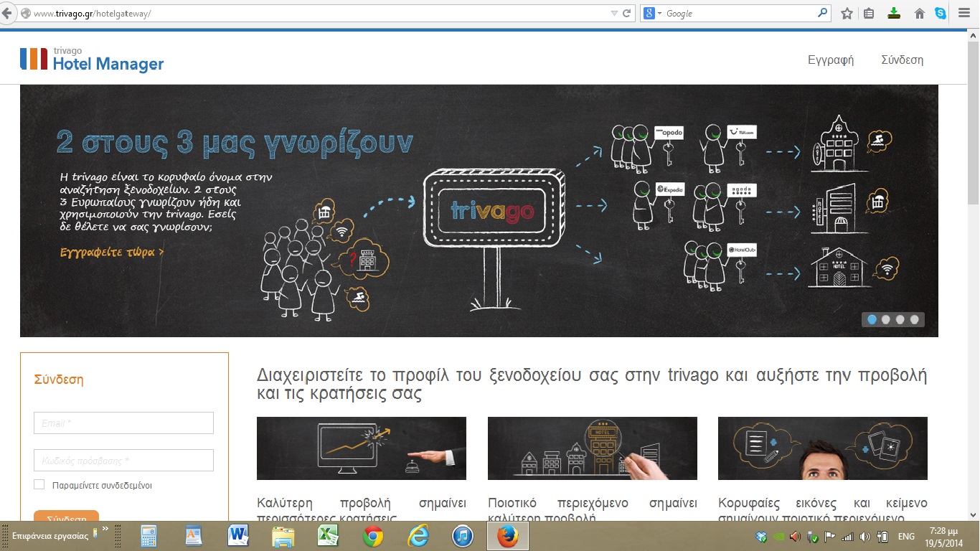Go to the browser home page icon
This screenshot has width=980, height=551.
pos(919,13)
